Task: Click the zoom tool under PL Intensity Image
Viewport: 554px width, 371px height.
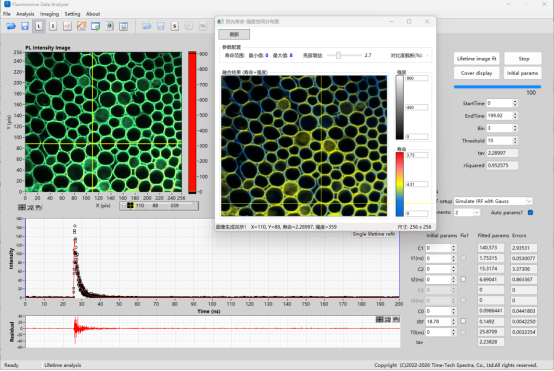Action: coord(30,207)
